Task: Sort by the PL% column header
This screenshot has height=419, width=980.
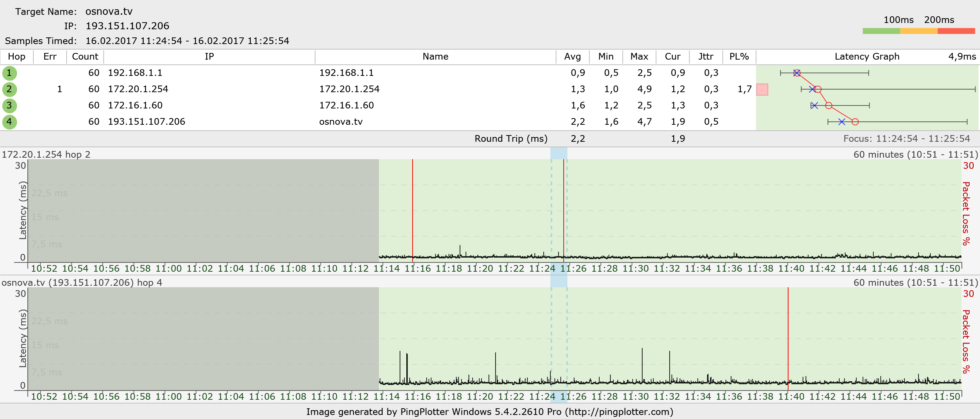Action: pos(739,57)
